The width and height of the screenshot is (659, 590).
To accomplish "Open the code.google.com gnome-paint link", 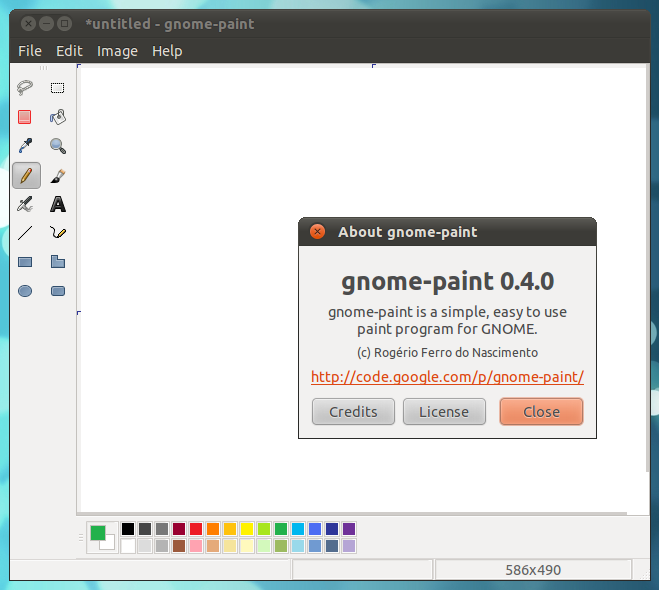I will [x=447, y=377].
